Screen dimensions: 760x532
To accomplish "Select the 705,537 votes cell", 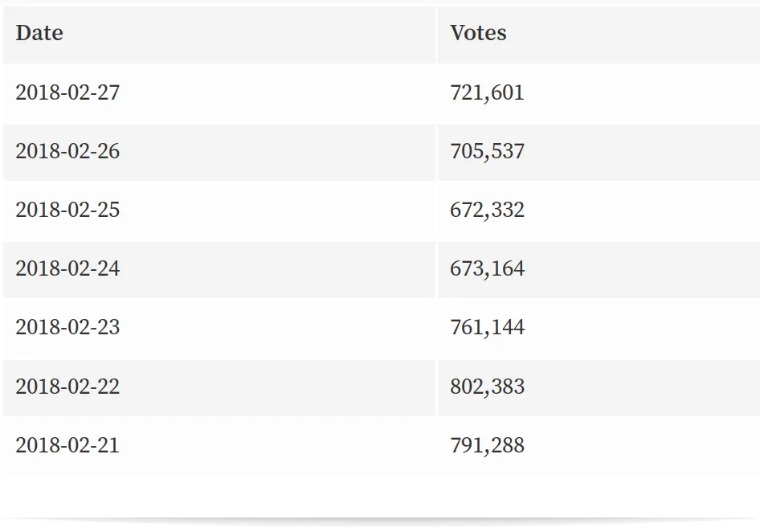I will [599, 152].
